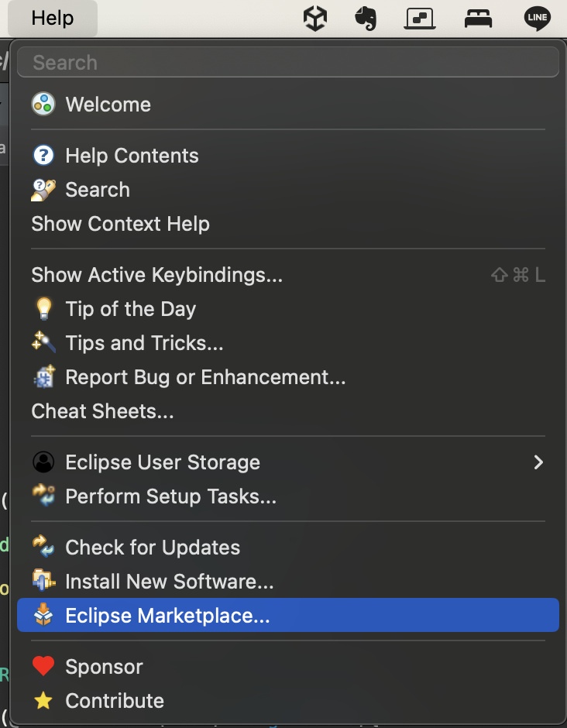Click the Welcome icon in Help menu
Image resolution: width=567 pixels, height=728 pixels.
[43, 105]
